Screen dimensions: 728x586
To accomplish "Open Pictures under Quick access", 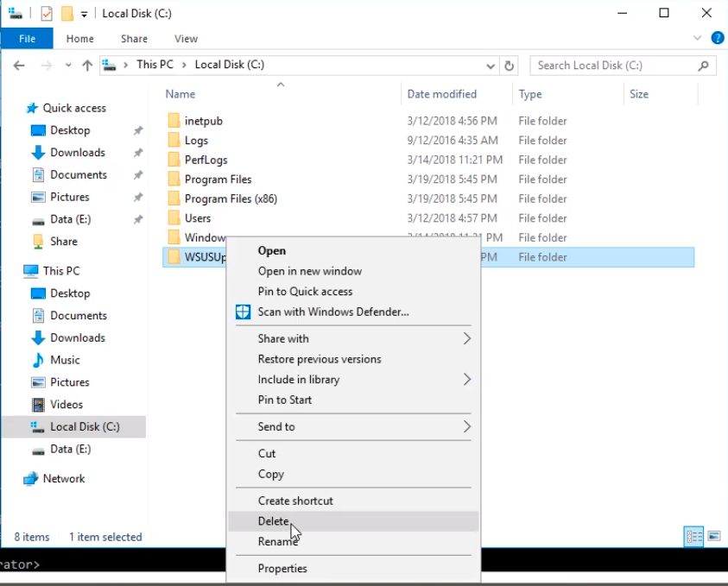I will (x=69, y=197).
